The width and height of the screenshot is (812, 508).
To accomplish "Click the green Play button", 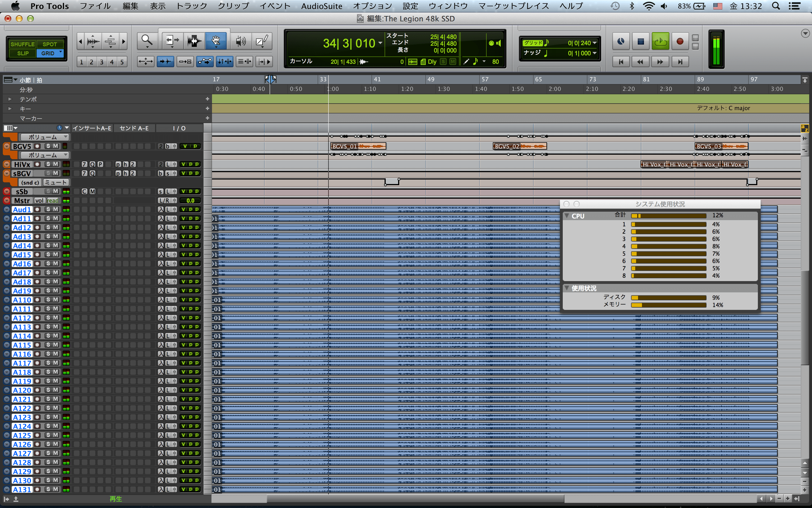I will 660,41.
